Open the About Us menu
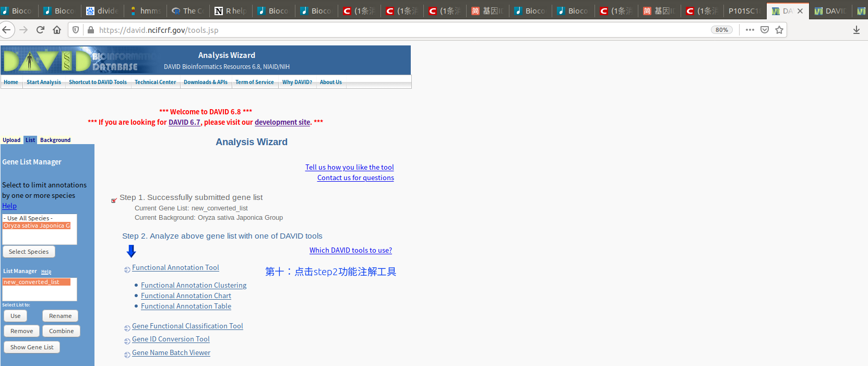 click(x=331, y=82)
